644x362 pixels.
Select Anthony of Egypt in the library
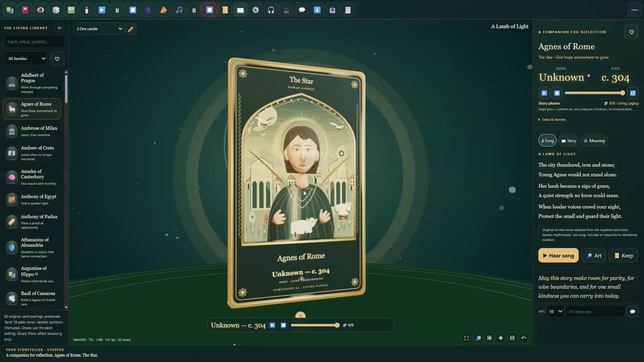point(32,200)
